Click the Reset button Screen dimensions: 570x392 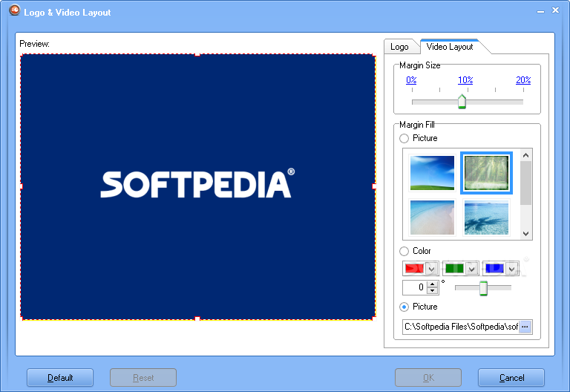(x=143, y=378)
